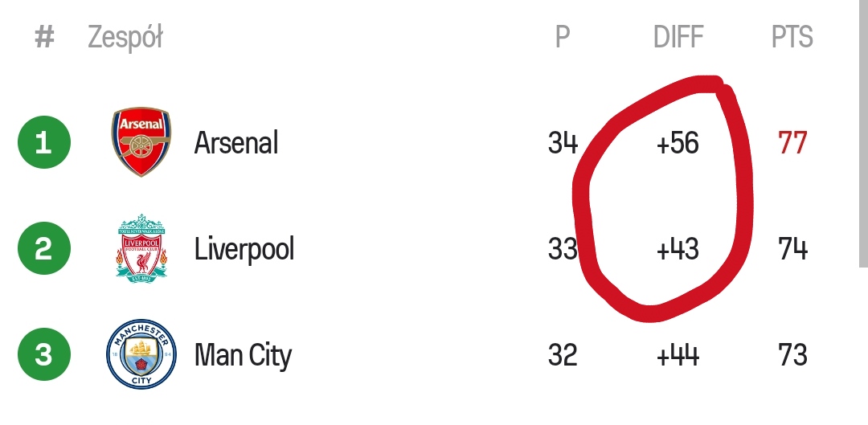Screen dimensions: 868x425
Task: Click Man City's +44 goal difference
Action: point(678,355)
